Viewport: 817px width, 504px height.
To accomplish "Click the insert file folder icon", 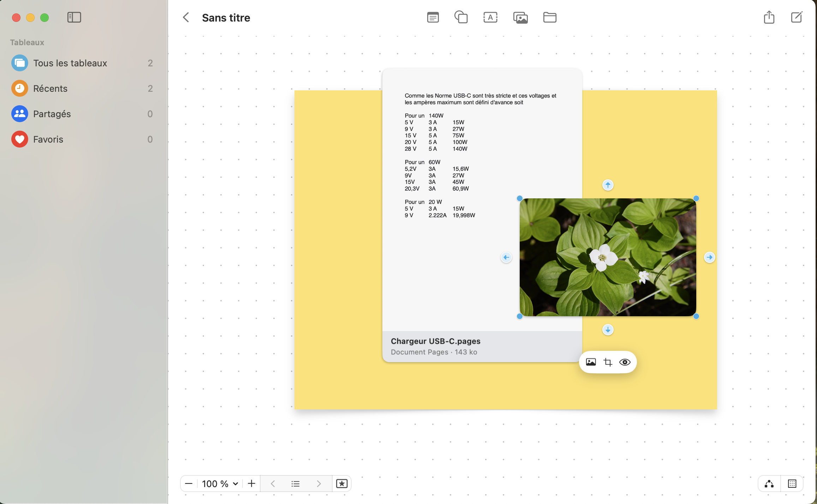I will (550, 17).
